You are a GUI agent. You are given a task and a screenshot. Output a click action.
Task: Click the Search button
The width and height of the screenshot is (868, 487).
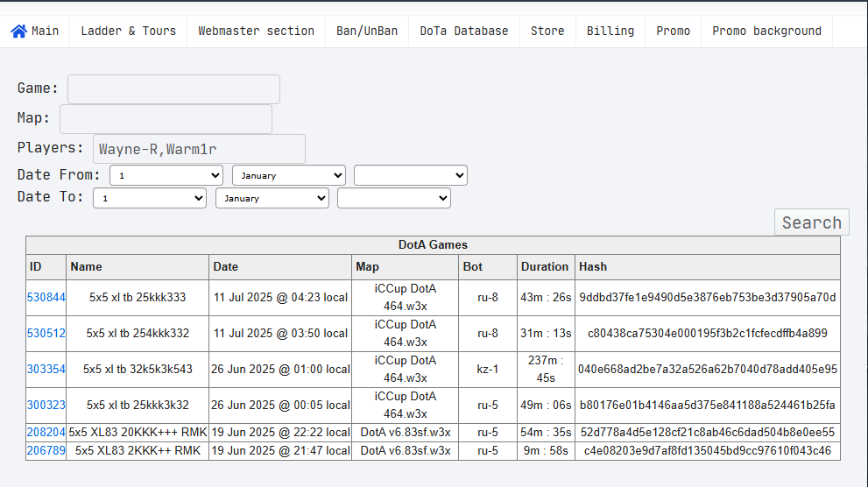[812, 222]
